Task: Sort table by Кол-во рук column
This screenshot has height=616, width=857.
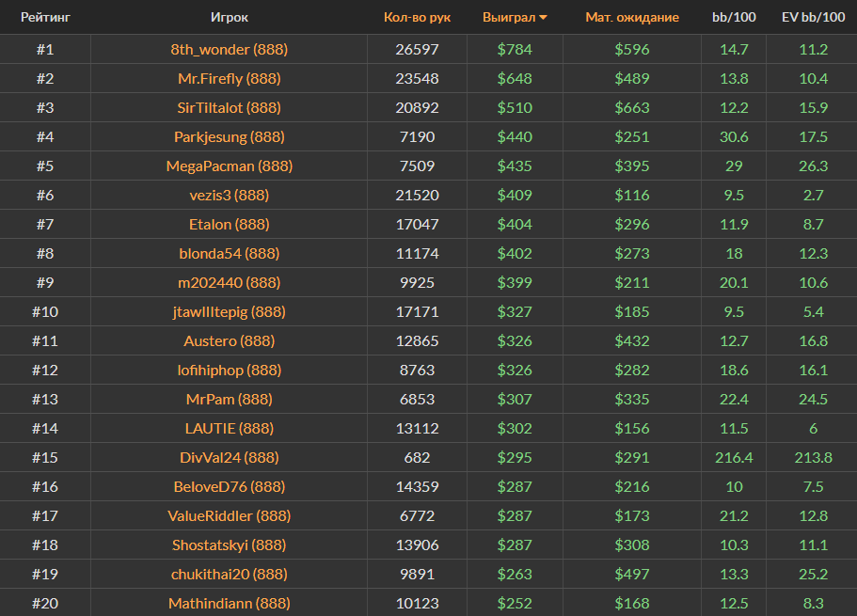Action: click(417, 17)
